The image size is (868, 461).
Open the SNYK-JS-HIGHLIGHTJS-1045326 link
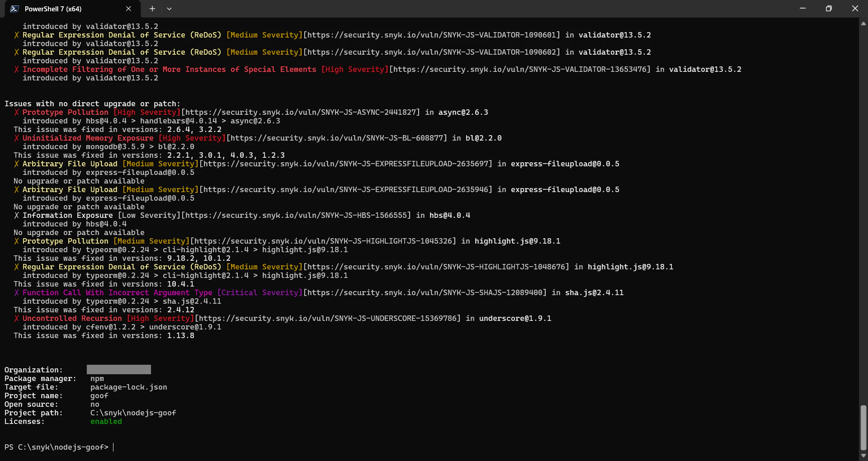[323, 241]
